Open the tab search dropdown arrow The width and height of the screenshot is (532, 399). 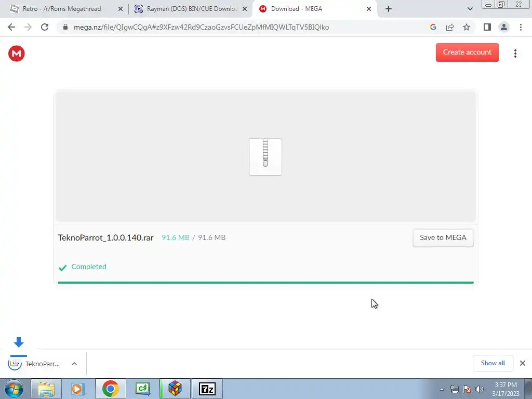click(x=470, y=9)
